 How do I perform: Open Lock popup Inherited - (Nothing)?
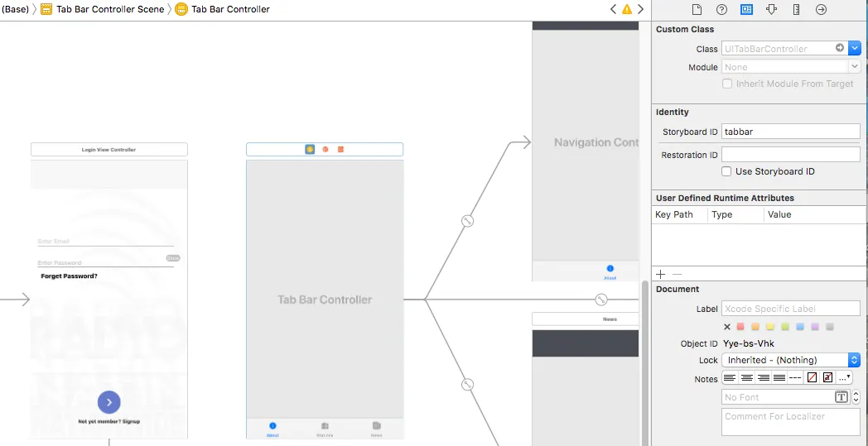[x=791, y=360]
